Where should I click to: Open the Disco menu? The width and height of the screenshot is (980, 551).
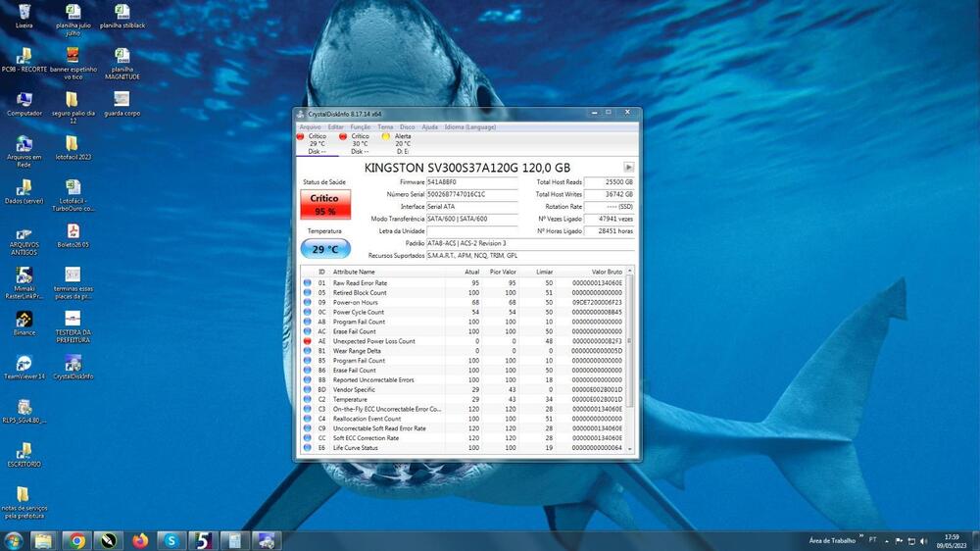(x=407, y=126)
